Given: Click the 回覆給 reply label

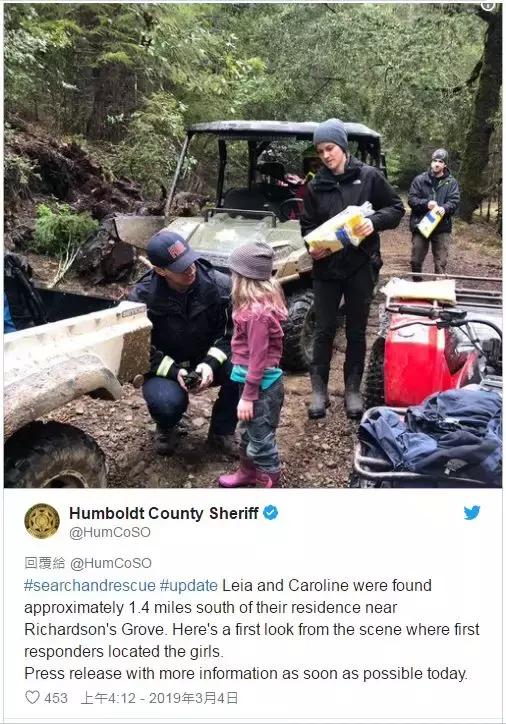Looking at the screenshot, I should [x=45, y=563].
